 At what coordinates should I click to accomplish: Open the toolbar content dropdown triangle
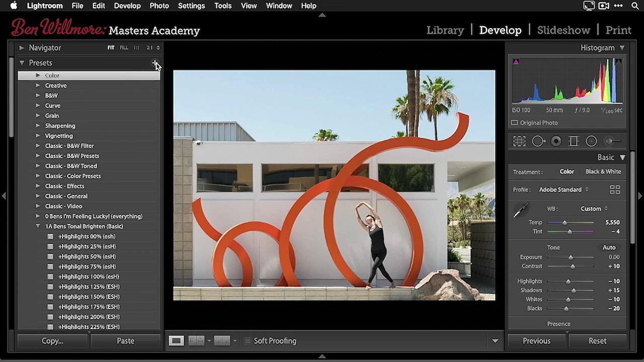coord(495,341)
